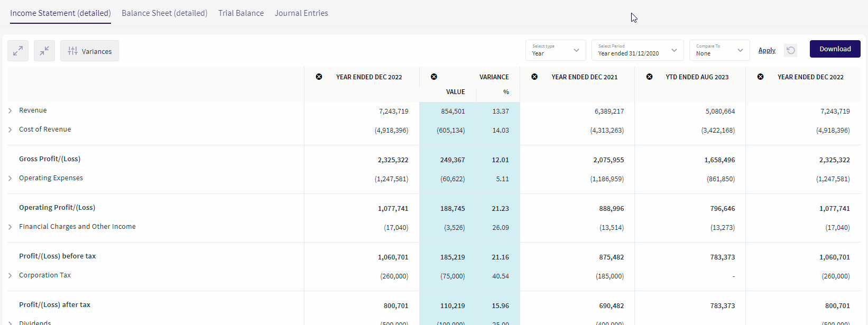The height and width of the screenshot is (325, 868).
Task: Expand the Revenue row
Action: coord(10,110)
